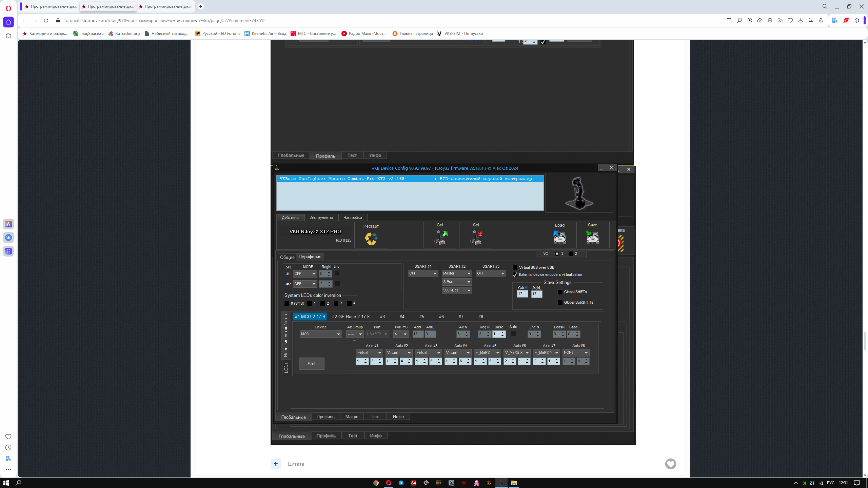
Task: Open the Device MCG dropdown
Action: tap(320, 334)
